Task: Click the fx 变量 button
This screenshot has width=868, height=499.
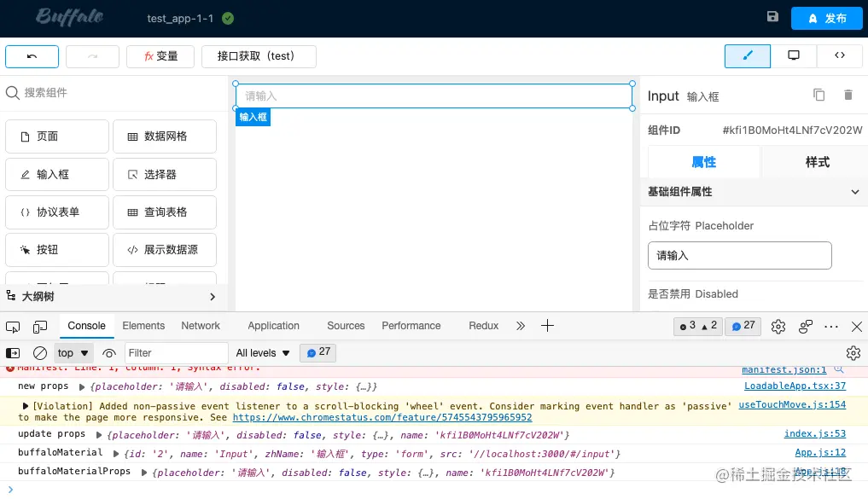Action: point(160,56)
